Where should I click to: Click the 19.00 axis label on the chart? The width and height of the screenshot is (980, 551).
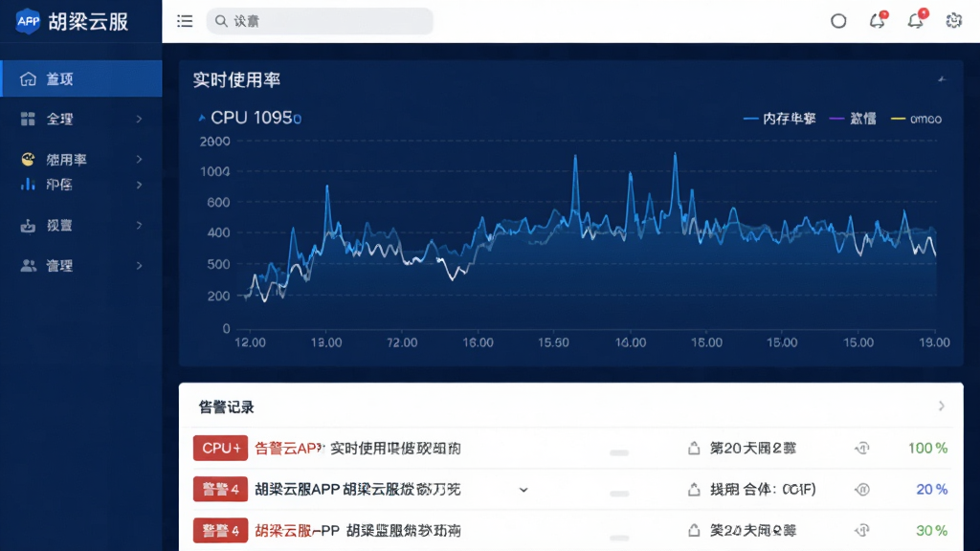934,342
